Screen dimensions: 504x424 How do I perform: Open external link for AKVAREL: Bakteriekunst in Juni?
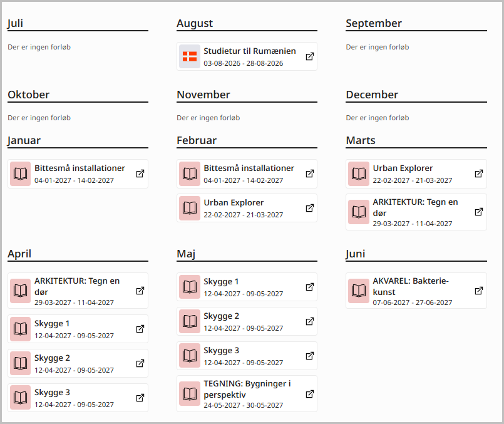(478, 291)
